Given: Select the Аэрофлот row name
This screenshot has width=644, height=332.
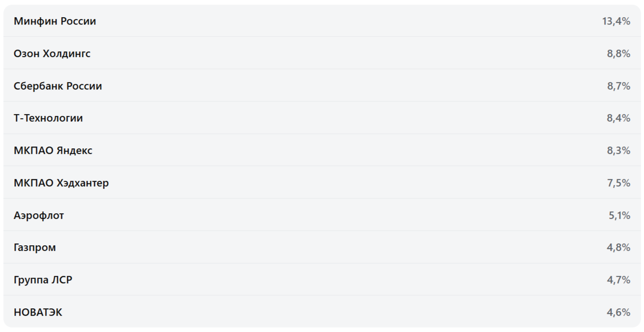Looking at the screenshot, I should click(x=39, y=216).
